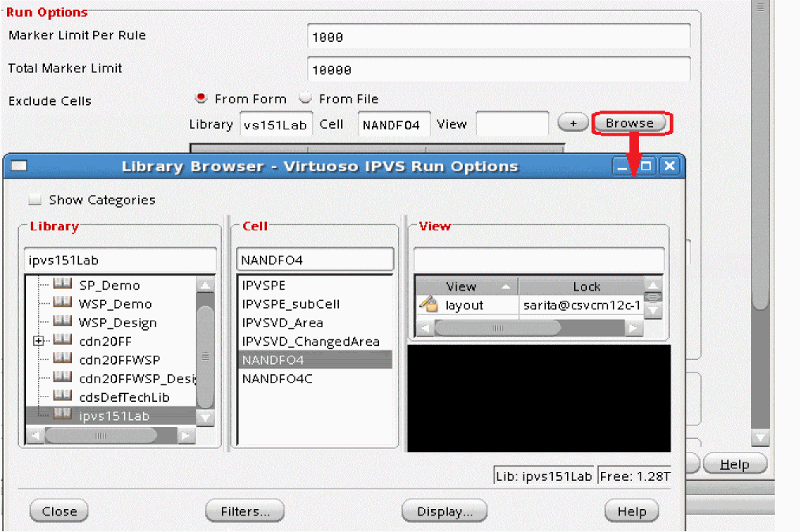Viewport: 800px width, 532px height.
Task: Click the cdsDefTechLib library icon
Action: coord(62,395)
